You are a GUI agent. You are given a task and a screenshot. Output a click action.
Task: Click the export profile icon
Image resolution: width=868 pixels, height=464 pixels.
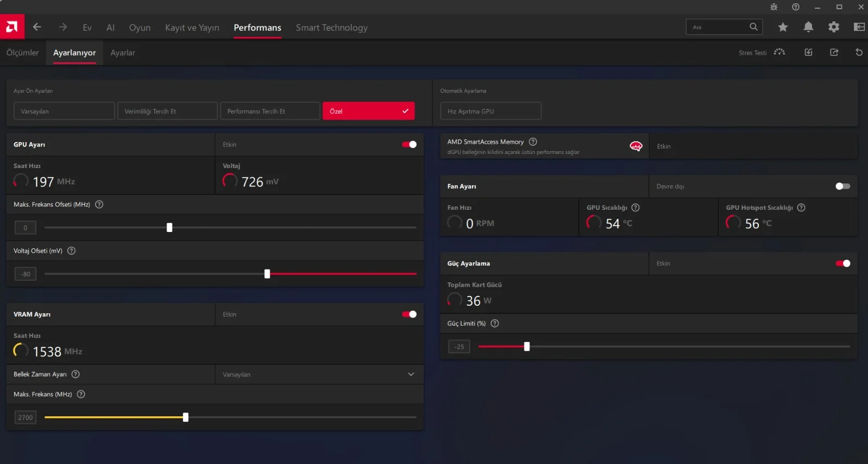[x=834, y=52]
